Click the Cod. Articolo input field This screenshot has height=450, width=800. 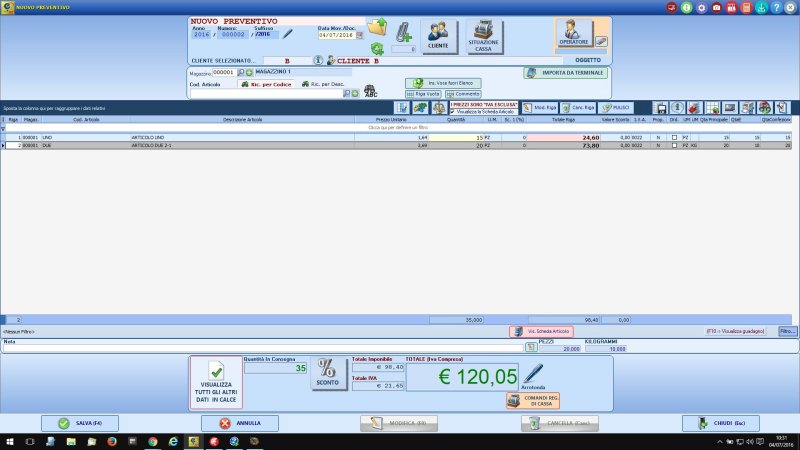point(265,93)
